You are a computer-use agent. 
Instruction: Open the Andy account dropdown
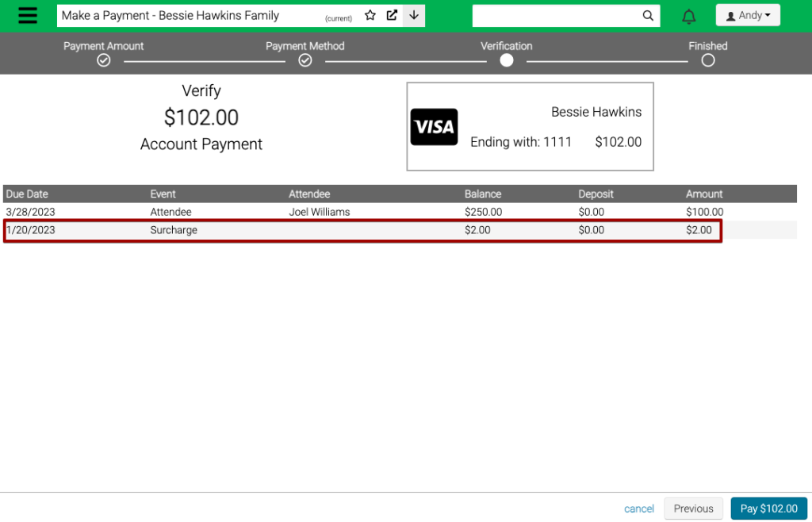(748, 14)
